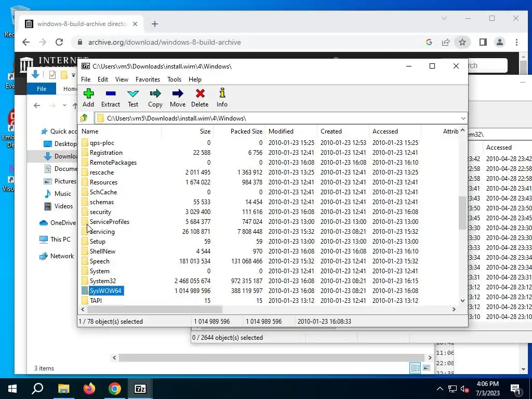Open Chrome's three-dot menu
Image resolution: width=532 pixels, height=399 pixels.
pyautogui.click(x=516, y=42)
